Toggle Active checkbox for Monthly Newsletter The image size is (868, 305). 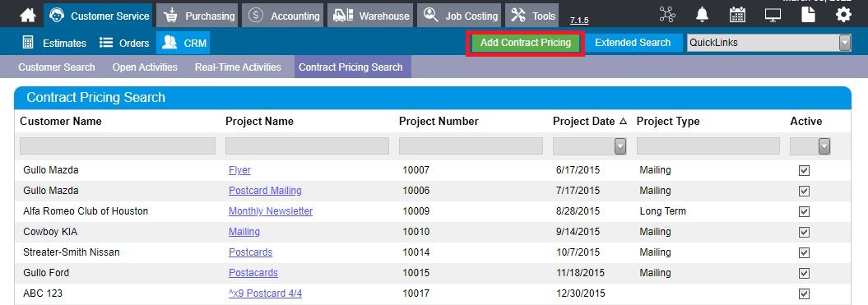(805, 211)
